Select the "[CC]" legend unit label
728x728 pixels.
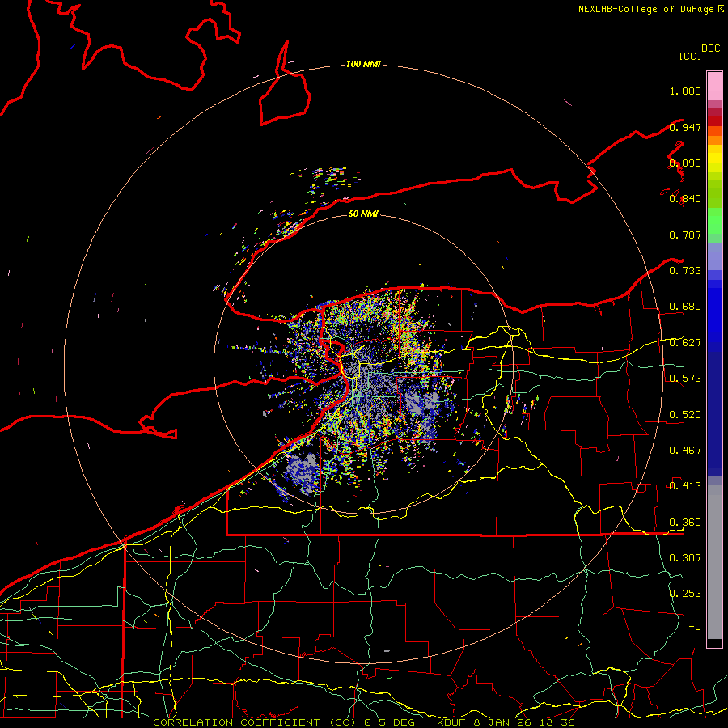coord(690,56)
